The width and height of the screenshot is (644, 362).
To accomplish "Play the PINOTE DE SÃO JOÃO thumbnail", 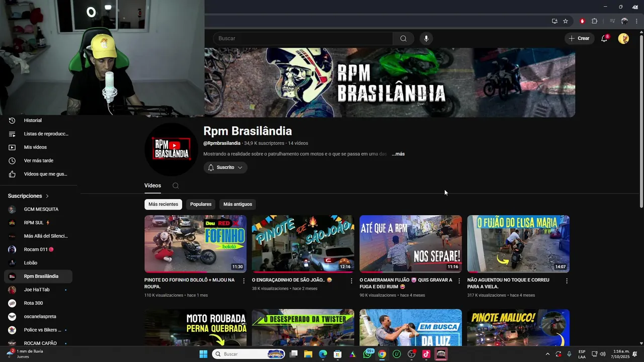I will point(303,244).
